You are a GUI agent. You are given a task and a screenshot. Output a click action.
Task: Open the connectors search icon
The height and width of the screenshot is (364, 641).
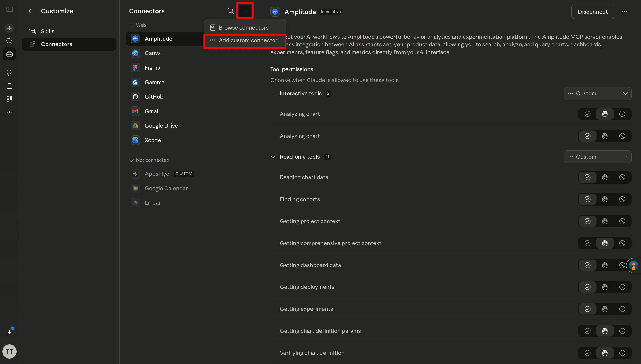tap(230, 11)
